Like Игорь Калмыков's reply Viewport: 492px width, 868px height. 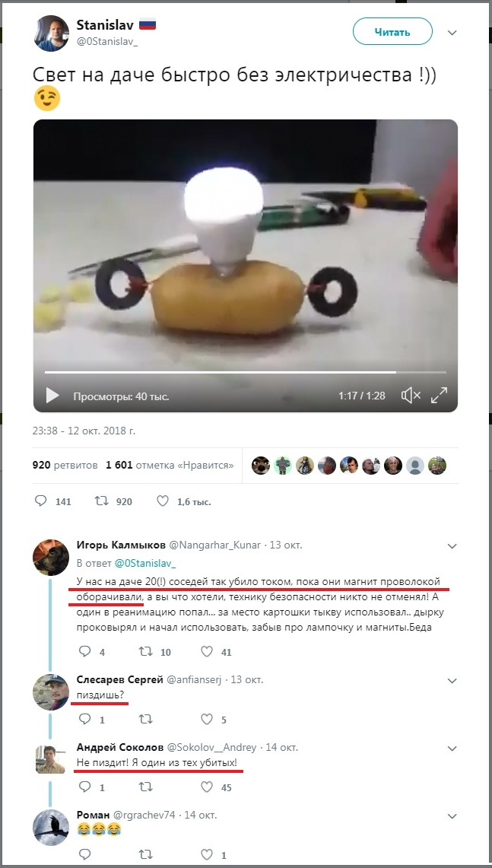(207, 652)
